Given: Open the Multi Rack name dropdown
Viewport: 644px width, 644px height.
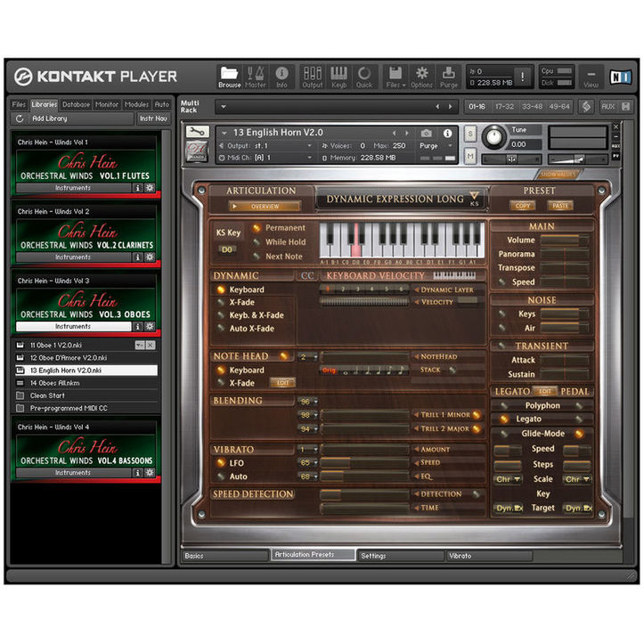Looking at the screenshot, I should tap(224, 107).
